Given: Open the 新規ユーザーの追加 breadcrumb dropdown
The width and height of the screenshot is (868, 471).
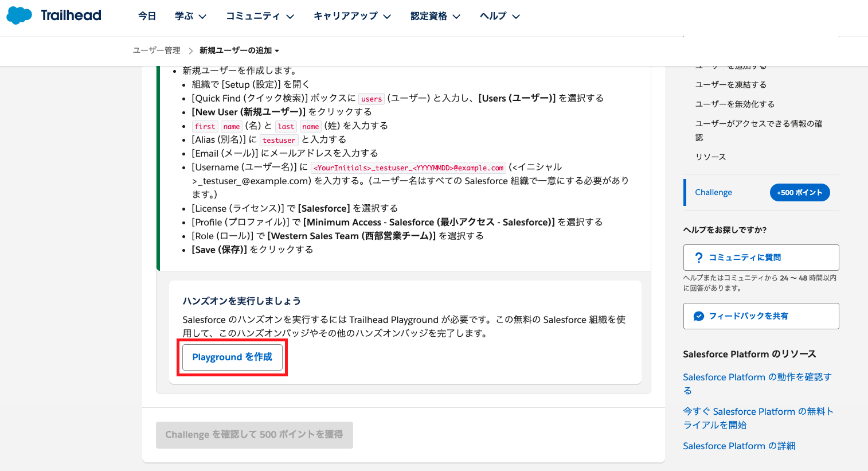Looking at the screenshot, I should click(239, 50).
